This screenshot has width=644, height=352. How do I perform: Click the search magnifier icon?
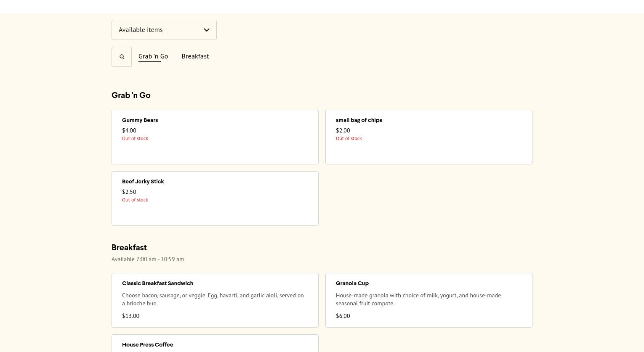pyautogui.click(x=122, y=57)
